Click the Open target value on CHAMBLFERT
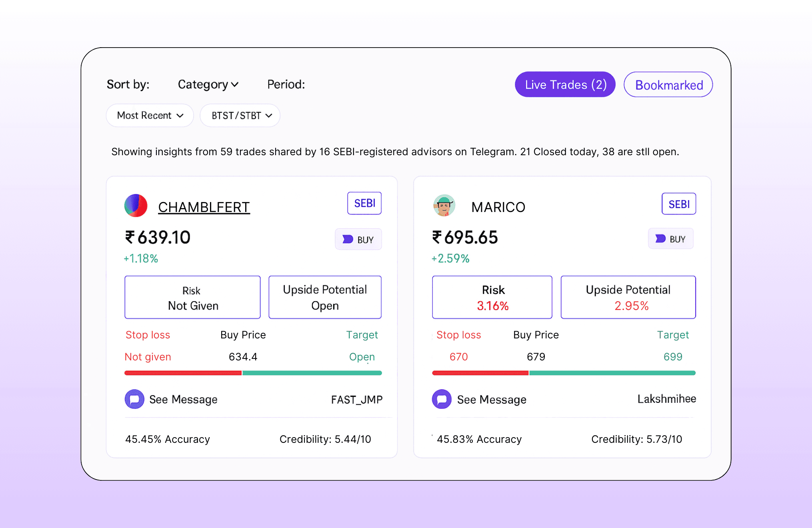This screenshot has width=812, height=528. [x=362, y=357]
